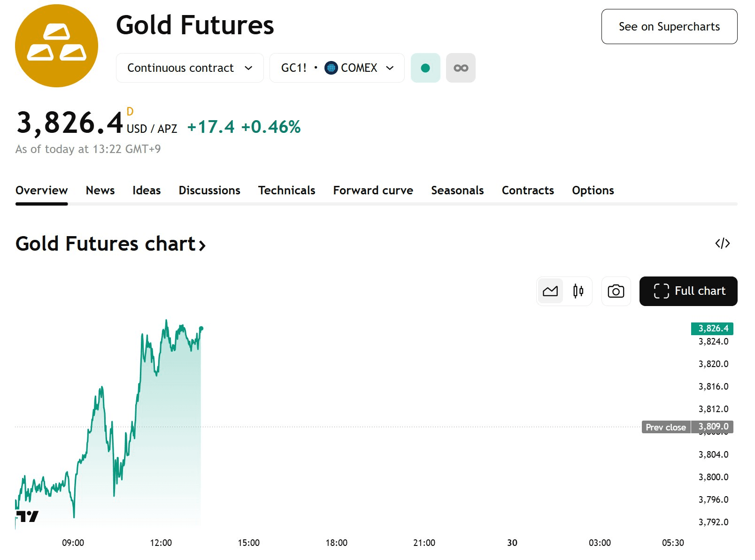Click the TradingView logo on chart
This screenshot has width=755, height=560.
(x=27, y=516)
